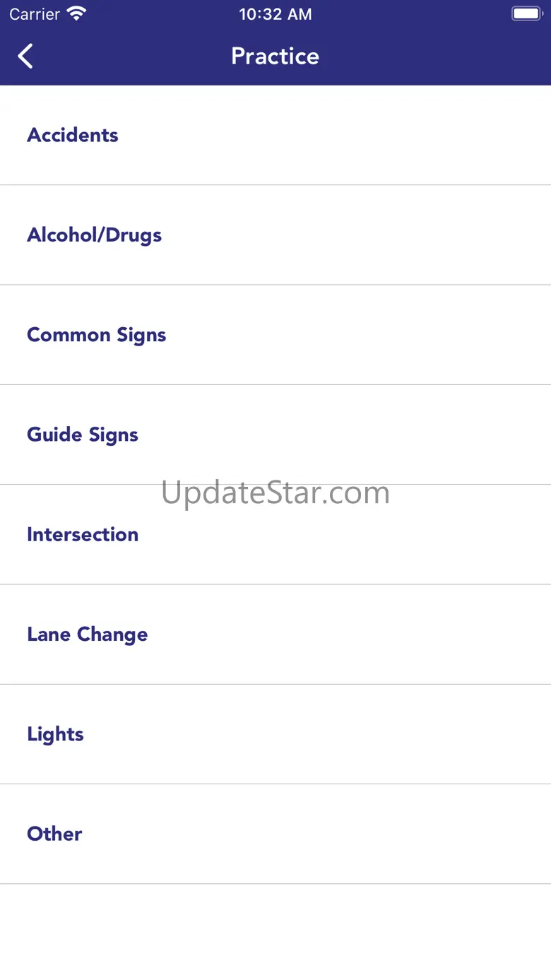
Task: Tap the Other category row
Action: (x=55, y=834)
